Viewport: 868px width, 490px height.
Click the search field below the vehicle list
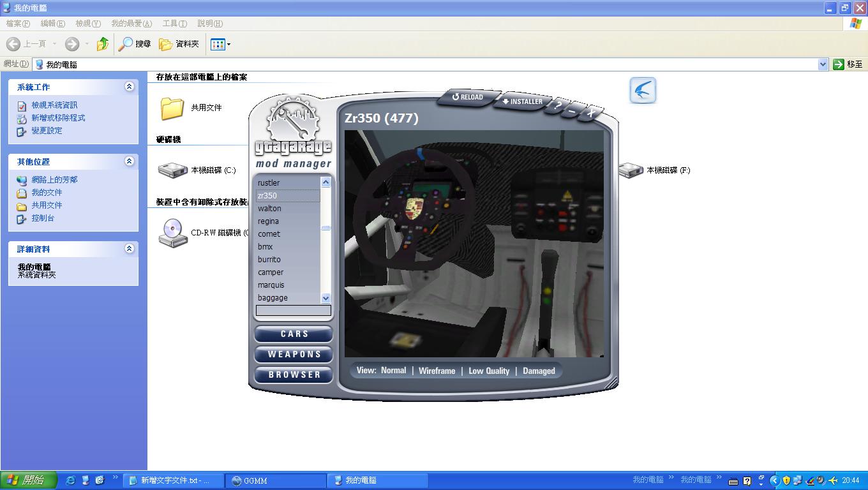click(294, 311)
